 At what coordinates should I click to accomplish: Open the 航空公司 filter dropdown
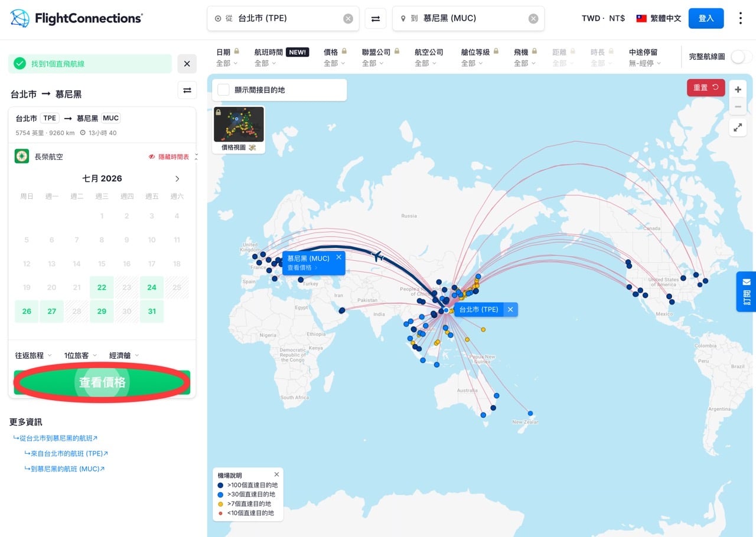429,57
